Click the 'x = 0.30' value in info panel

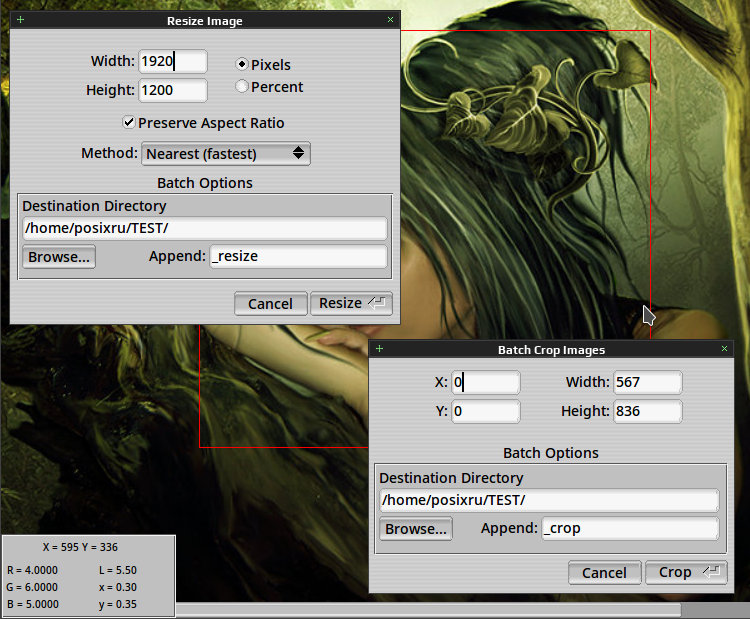click(118, 587)
